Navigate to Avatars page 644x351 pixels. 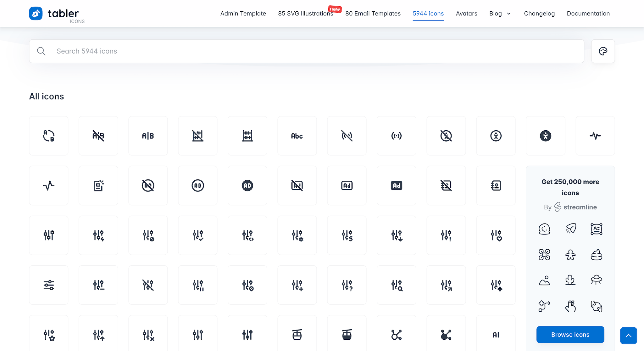tap(467, 14)
